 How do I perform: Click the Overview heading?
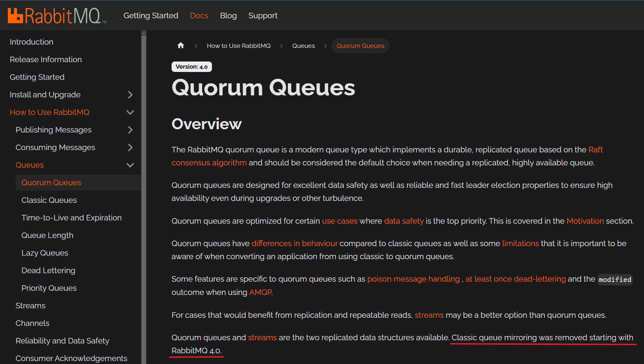pos(207,124)
